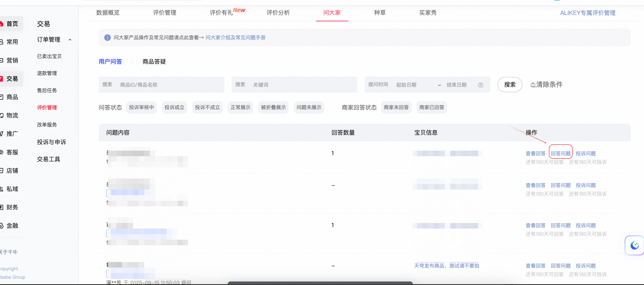The image size is (644, 285).
Task: Open the 店铺 sidebar section
Action: click(x=9, y=171)
